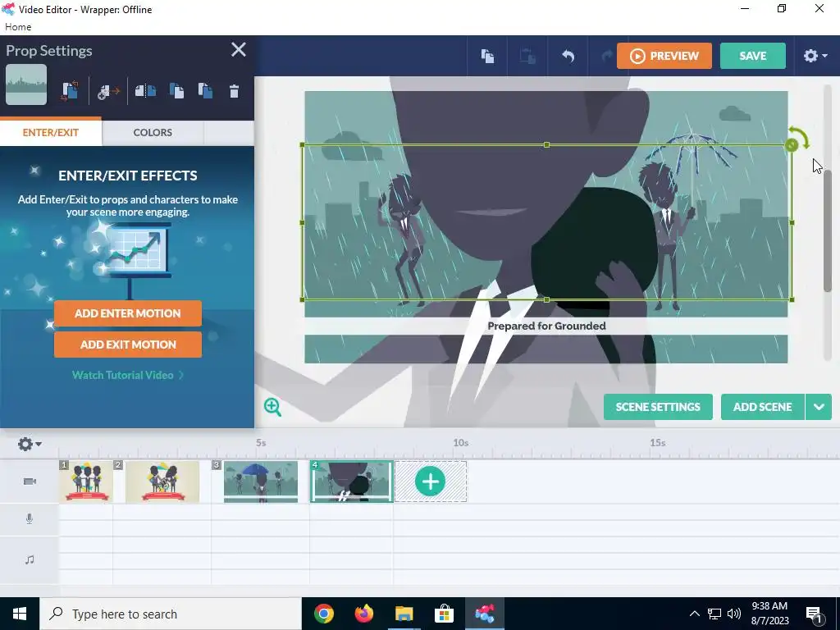This screenshot has width=840, height=630.
Task: Click the stage vertical scrollbar thumb
Action: point(828,231)
